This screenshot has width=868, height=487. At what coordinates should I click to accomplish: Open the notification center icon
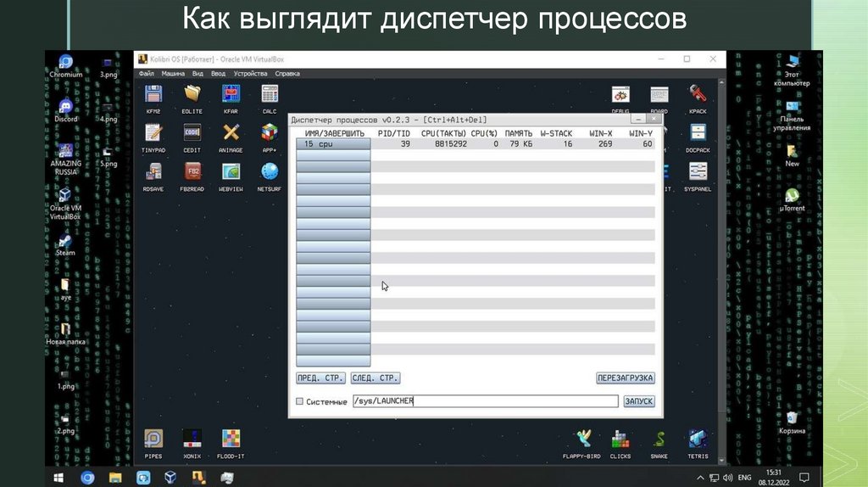click(x=804, y=478)
